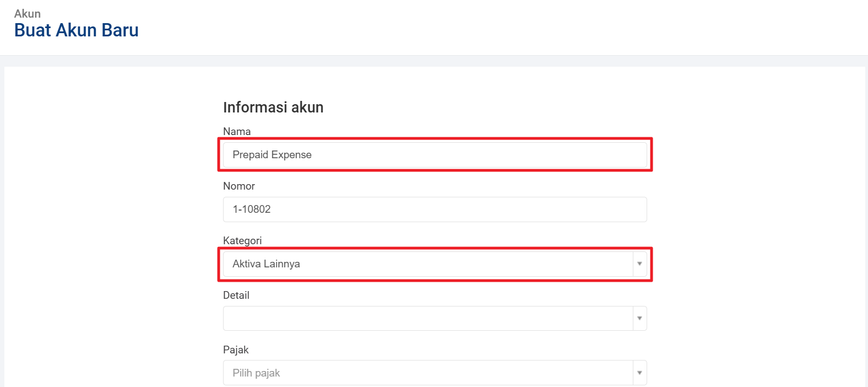Open the Pajak dropdown arrow
The image size is (868, 387).
(639, 373)
